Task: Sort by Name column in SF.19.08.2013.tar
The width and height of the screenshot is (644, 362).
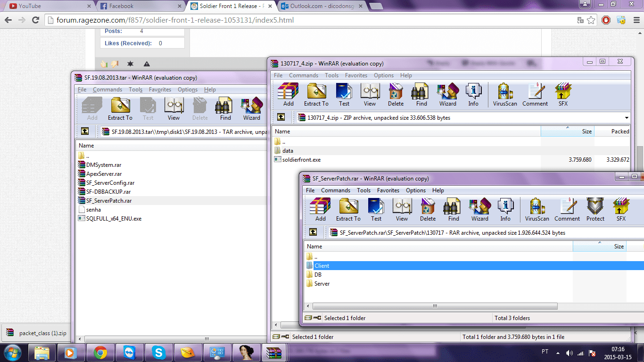Action: 171,146
